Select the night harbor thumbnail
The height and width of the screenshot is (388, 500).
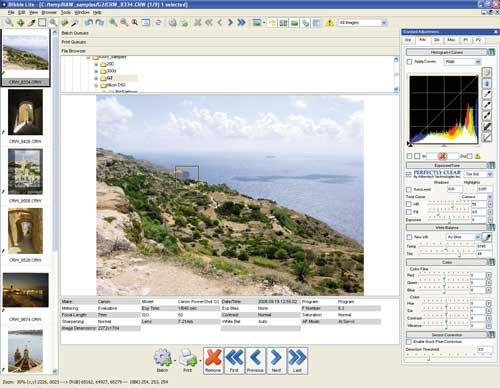26,290
